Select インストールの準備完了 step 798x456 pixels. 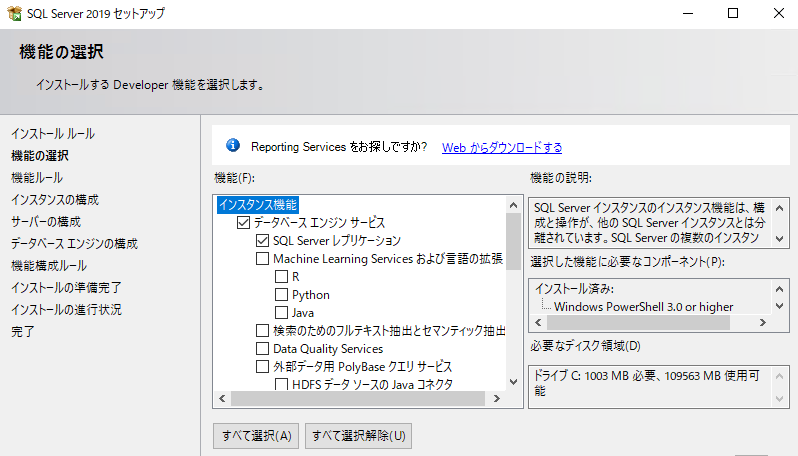click(x=66, y=288)
